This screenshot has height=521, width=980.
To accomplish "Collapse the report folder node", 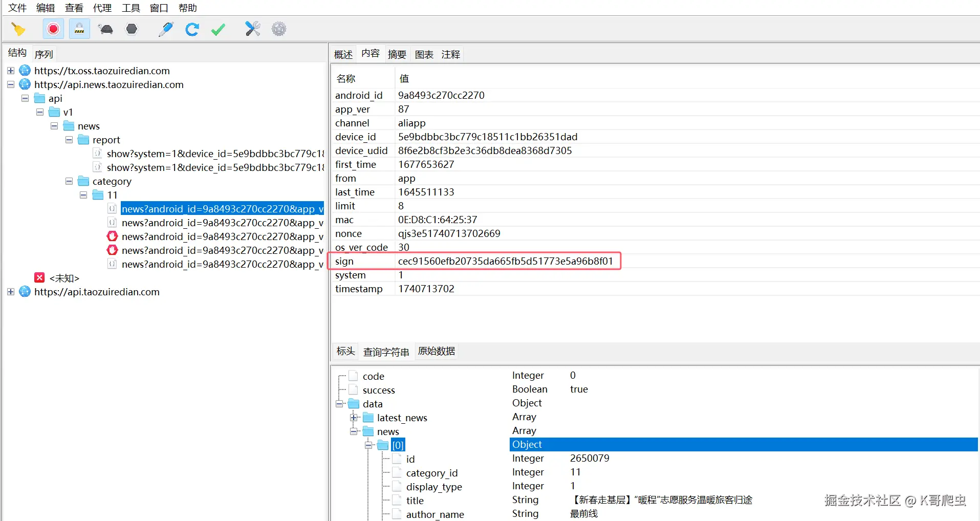I will pos(69,139).
